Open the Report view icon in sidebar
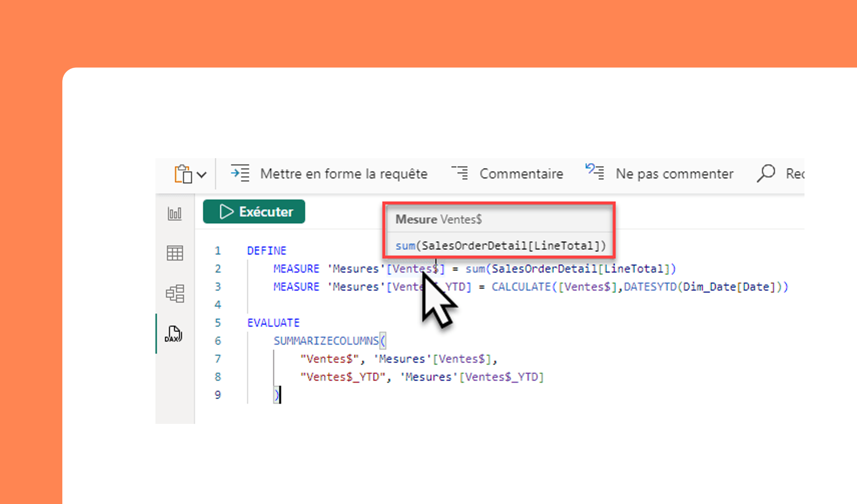This screenshot has height=504, width=857. 174,213
